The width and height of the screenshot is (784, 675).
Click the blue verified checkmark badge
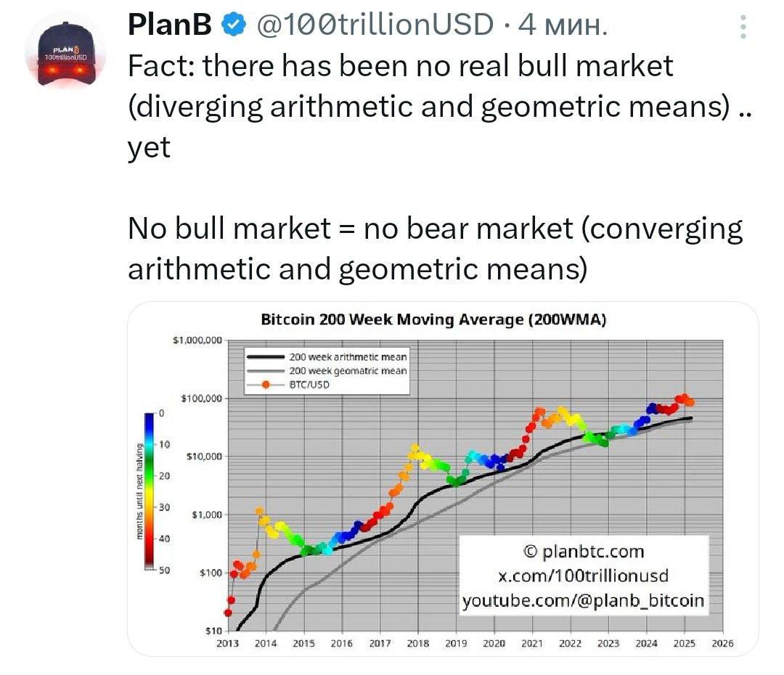click(x=234, y=24)
